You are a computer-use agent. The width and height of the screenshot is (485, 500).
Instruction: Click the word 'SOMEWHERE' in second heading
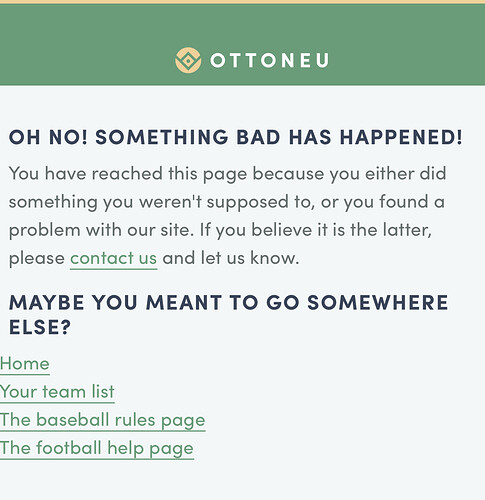point(377,302)
